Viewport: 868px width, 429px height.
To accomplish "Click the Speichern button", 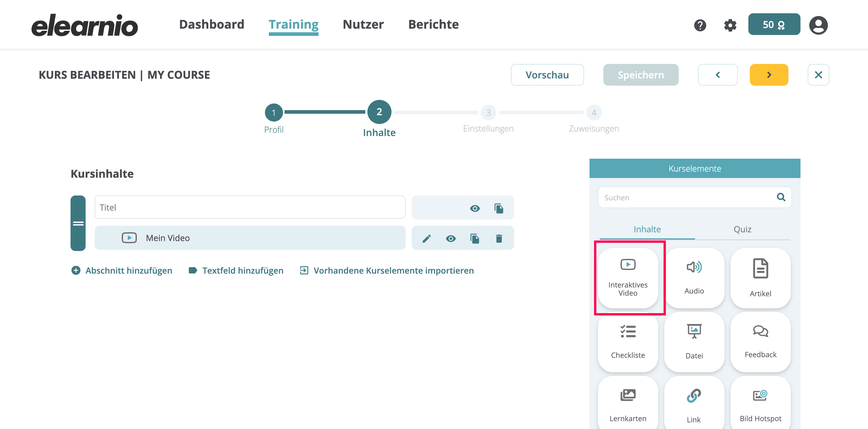I will coord(640,75).
